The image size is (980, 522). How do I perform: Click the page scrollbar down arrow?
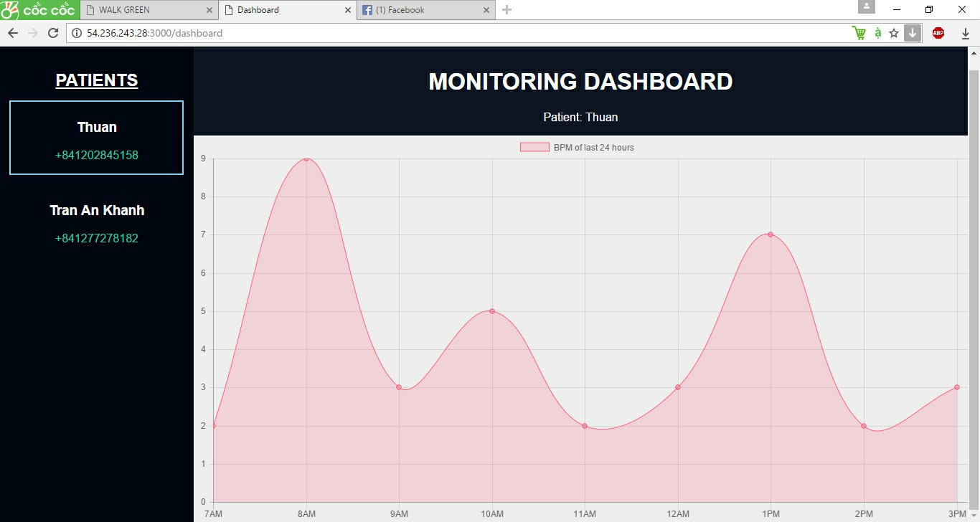click(x=974, y=516)
